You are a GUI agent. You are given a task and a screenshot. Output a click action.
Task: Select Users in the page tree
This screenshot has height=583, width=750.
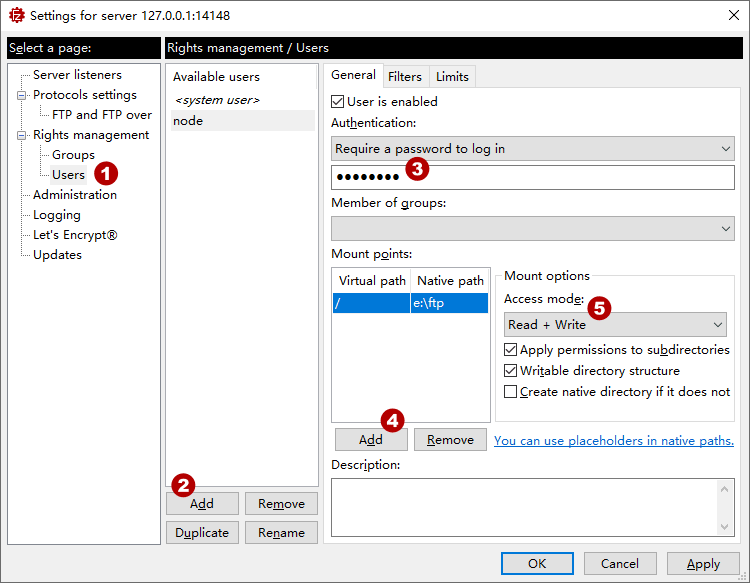click(68, 175)
